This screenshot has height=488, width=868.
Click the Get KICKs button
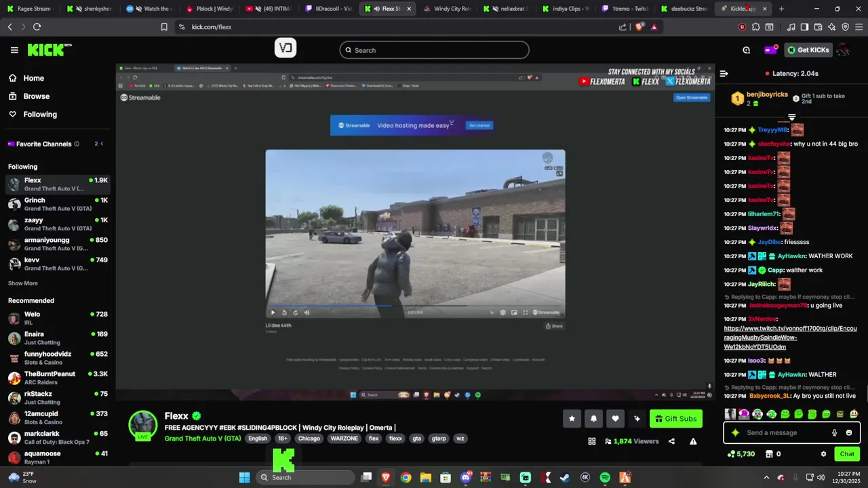pyautogui.click(x=808, y=50)
